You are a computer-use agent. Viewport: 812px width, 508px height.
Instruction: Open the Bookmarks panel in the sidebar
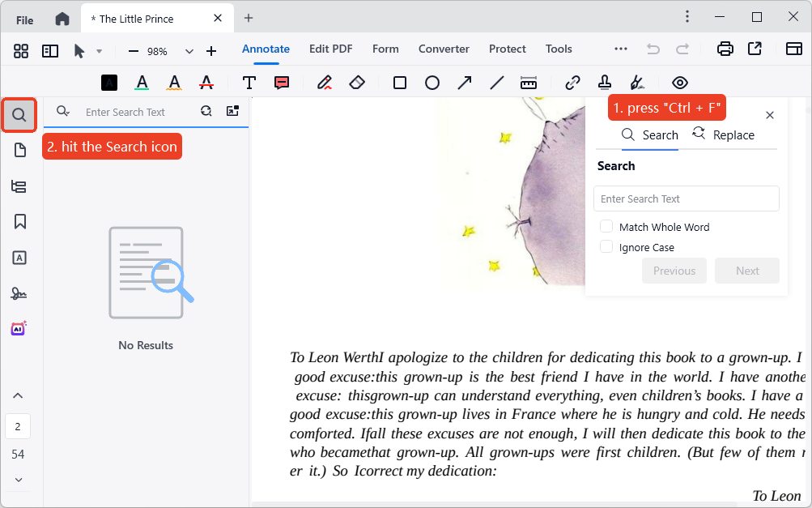click(x=19, y=220)
